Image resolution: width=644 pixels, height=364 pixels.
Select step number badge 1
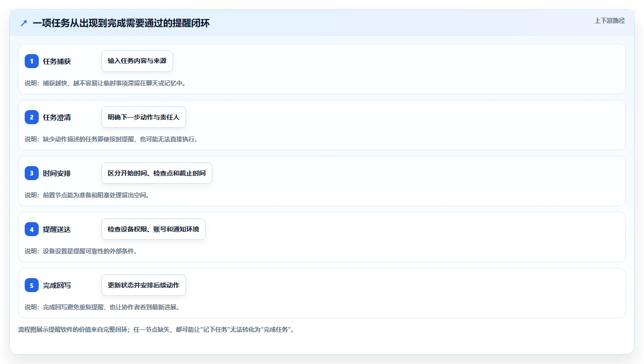pyautogui.click(x=32, y=61)
